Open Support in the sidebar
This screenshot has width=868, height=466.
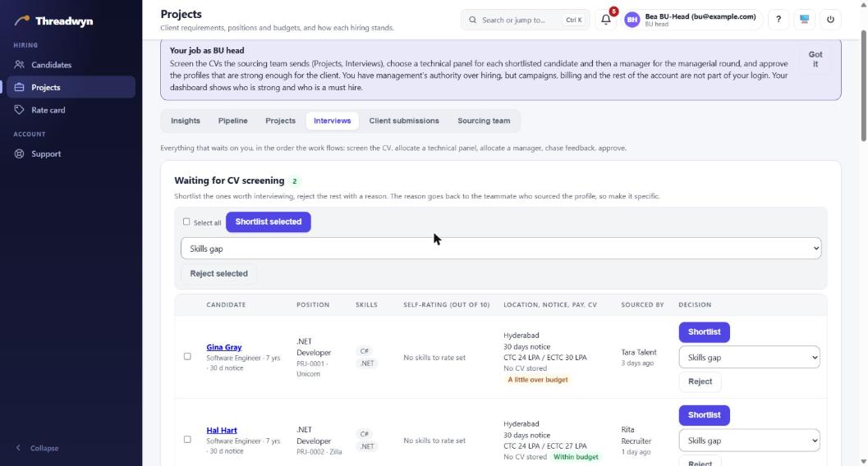(71, 153)
